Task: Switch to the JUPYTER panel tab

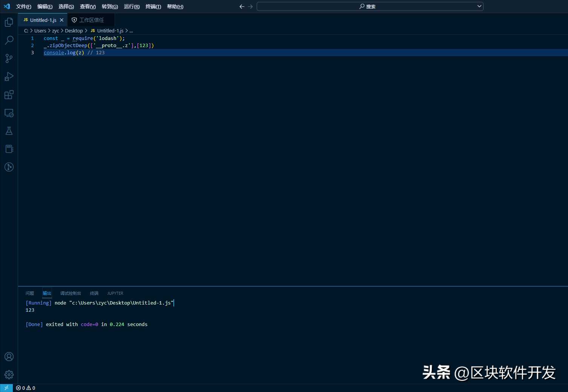Action: (x=115, y=293)
